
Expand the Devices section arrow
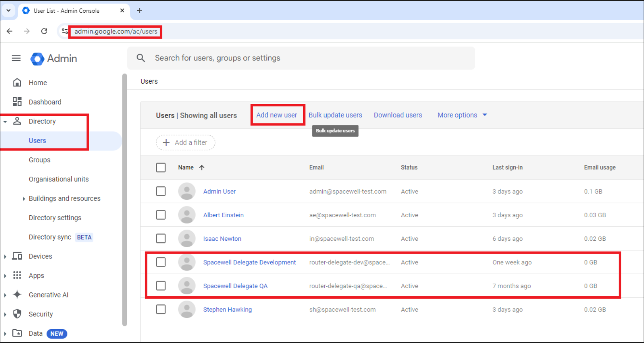coord(5,257)
